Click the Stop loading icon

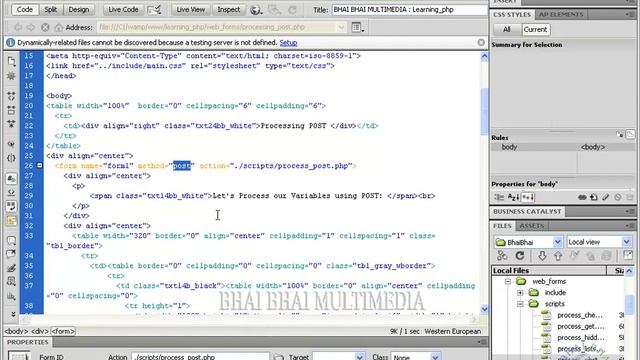point(45,27)
